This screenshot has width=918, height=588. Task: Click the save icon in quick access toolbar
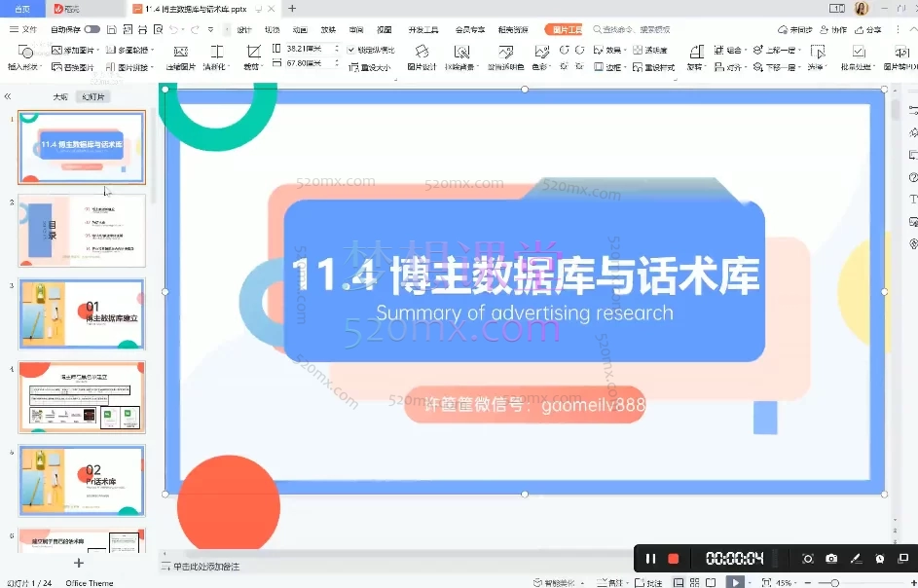(113, 30)
